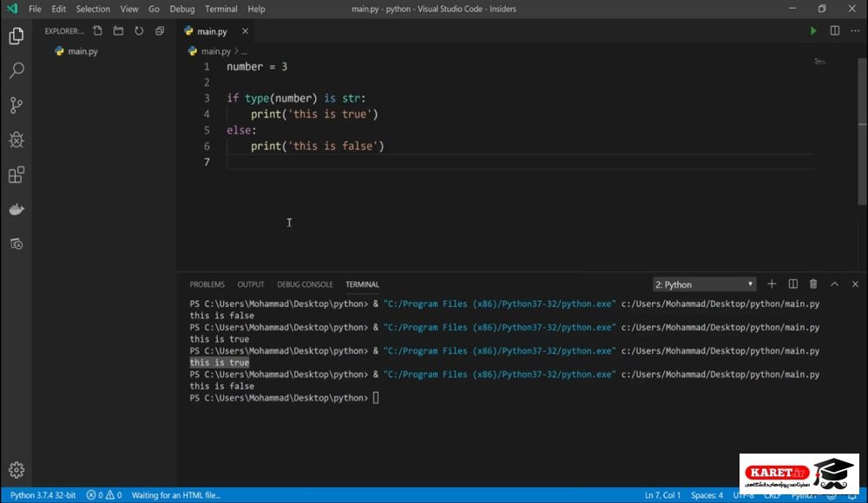This screenshot has width=868, height=503.
Task: Click the main.py breadcrumb item
Action: [215, 51]
